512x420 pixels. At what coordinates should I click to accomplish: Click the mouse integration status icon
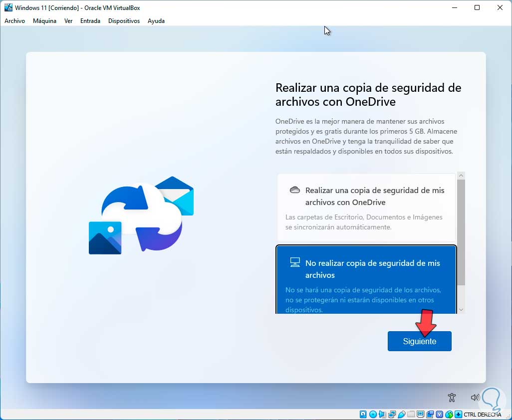click(449, 415)
